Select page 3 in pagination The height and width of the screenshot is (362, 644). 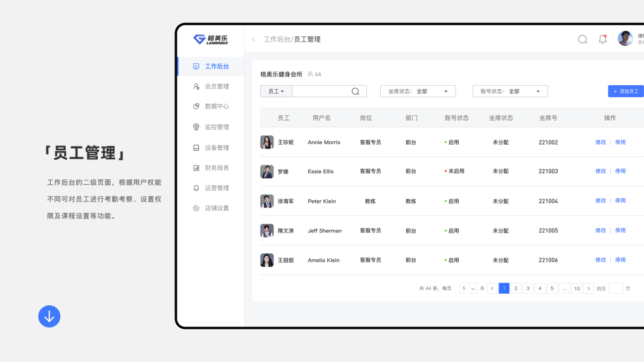(528, 288)
